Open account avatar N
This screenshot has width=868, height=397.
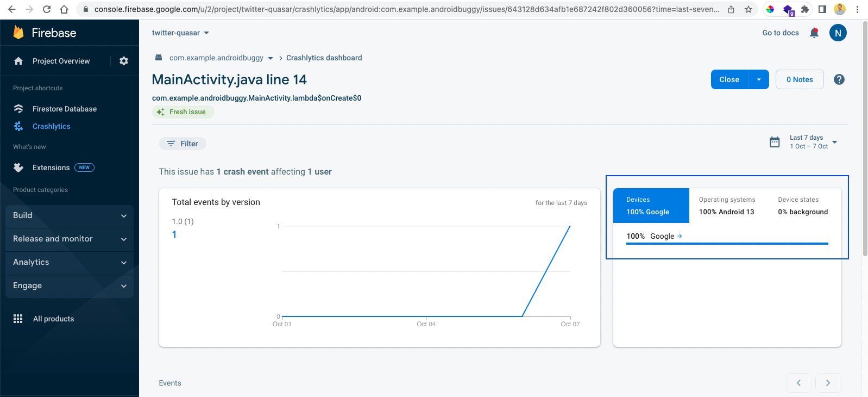tap(838, 33)
